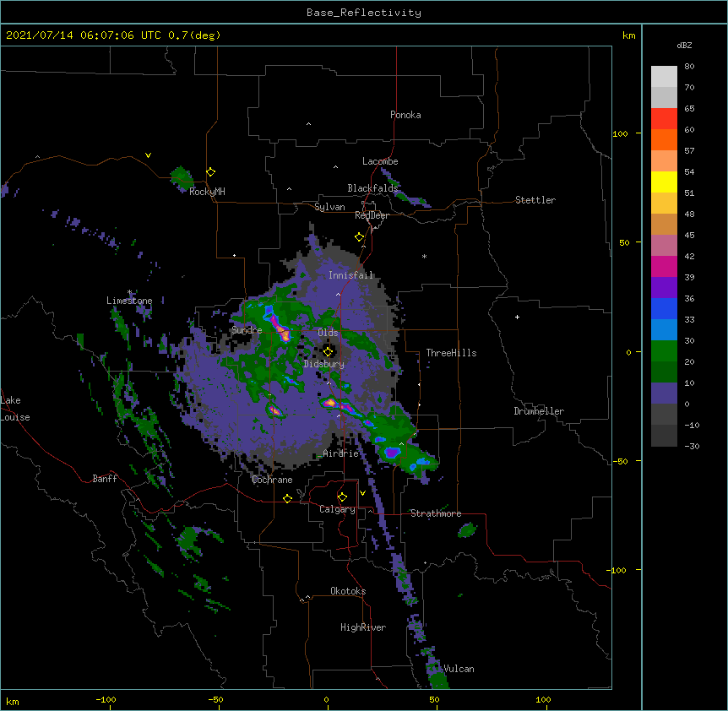Image resolution: width=728 pixels, height=711 pixels.
Task: Click the Sundre city label
Action: (x=247, y=330)
